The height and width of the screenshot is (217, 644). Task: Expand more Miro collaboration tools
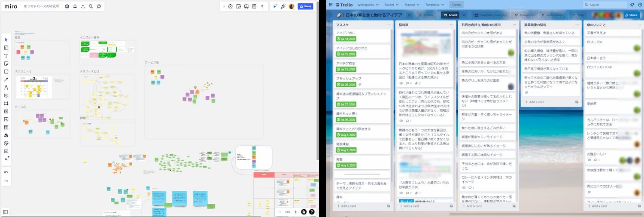262,6
